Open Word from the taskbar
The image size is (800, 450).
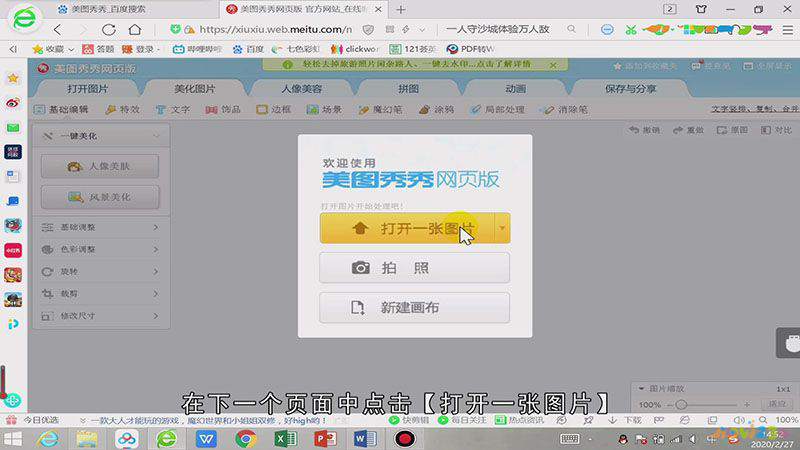click(x=365, y=439)
